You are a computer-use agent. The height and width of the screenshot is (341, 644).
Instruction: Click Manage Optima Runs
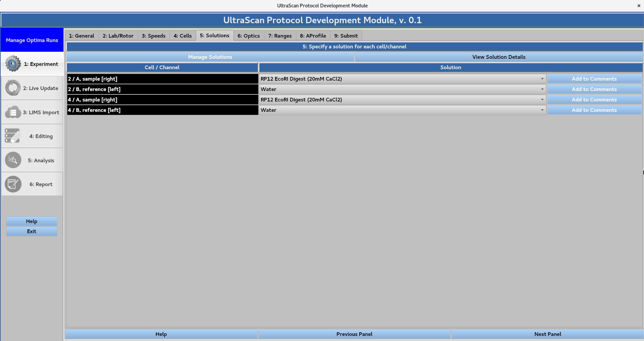pos(32,40)
